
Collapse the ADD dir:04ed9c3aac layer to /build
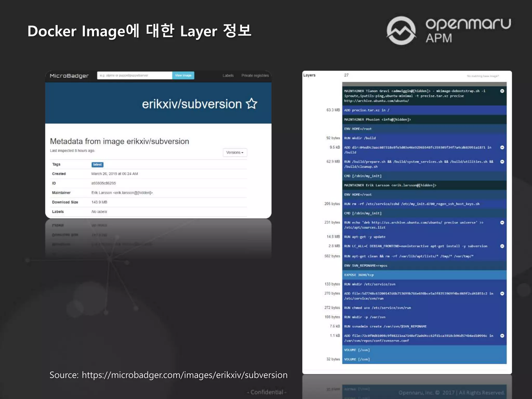(x=502, y=147)
